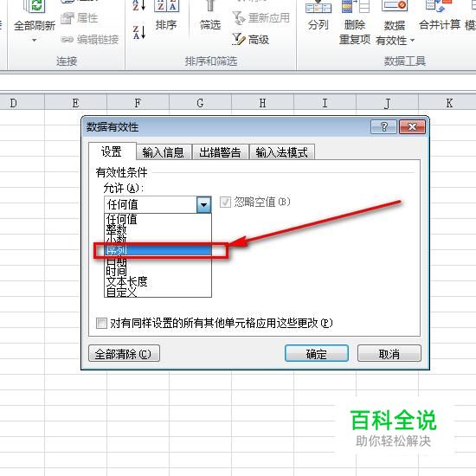Click the 筛选 filter funnel icon
The image size is (476, 476).
tap(210, 7)
